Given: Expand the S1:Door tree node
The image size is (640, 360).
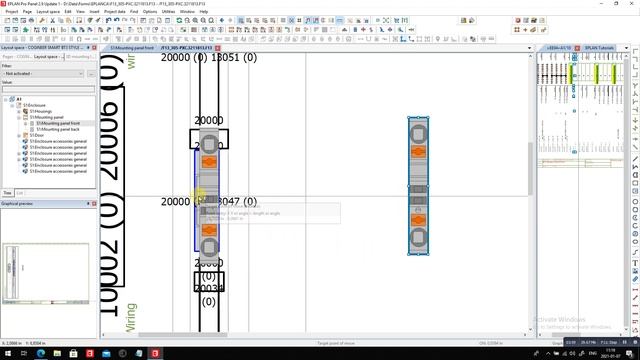Looking at the screenshot, I should pyautogui.click(x=19, y=135).
